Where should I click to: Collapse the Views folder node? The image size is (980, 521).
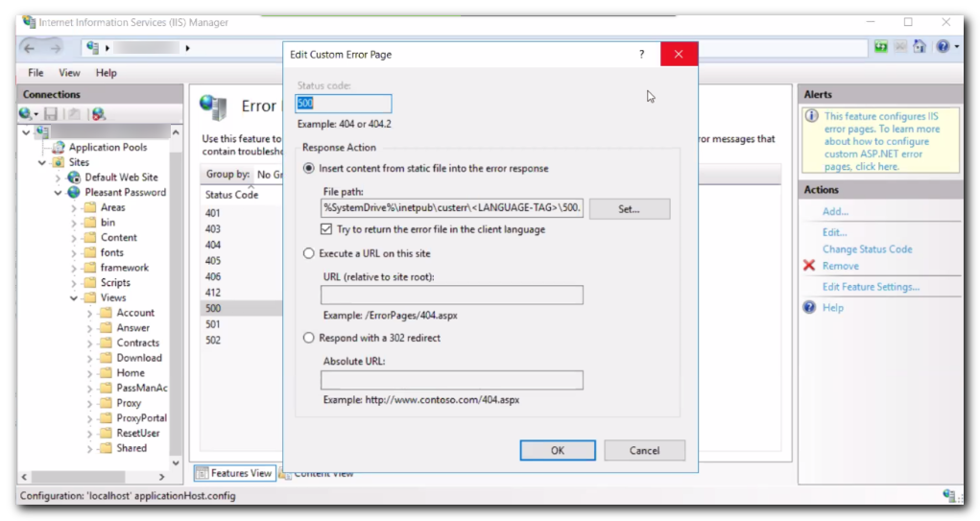(x=74, y=298)
